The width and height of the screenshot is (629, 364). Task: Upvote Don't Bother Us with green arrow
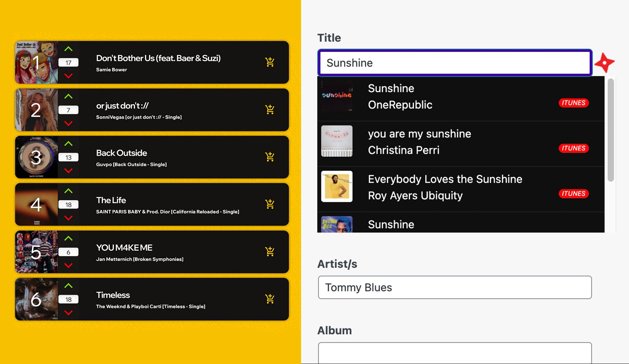(x=68, y=49)
